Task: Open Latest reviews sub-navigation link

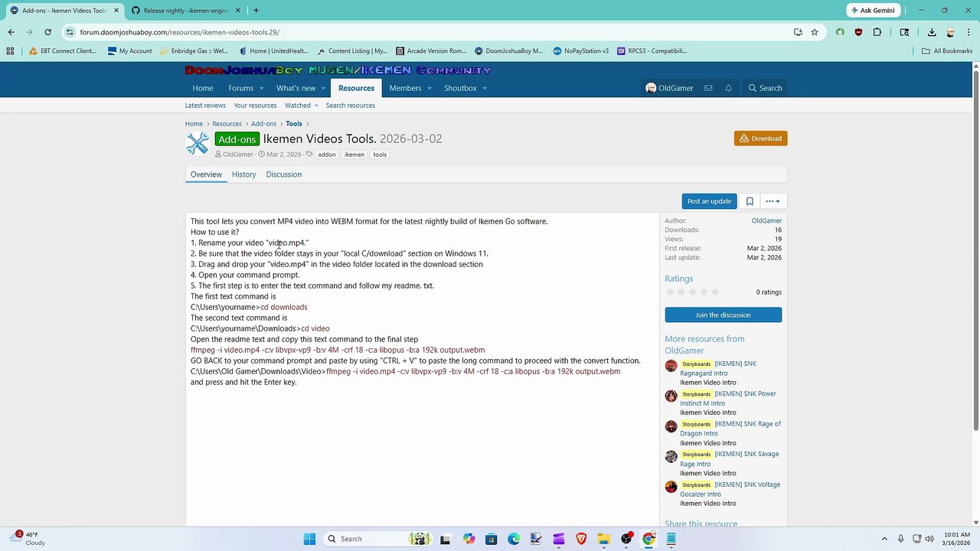Action: pos(205,106)
